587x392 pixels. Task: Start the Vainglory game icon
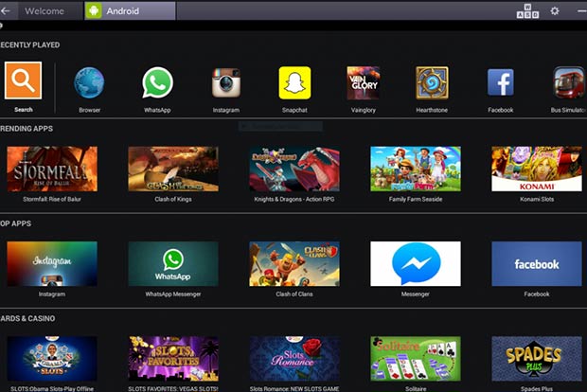(364, 82)
